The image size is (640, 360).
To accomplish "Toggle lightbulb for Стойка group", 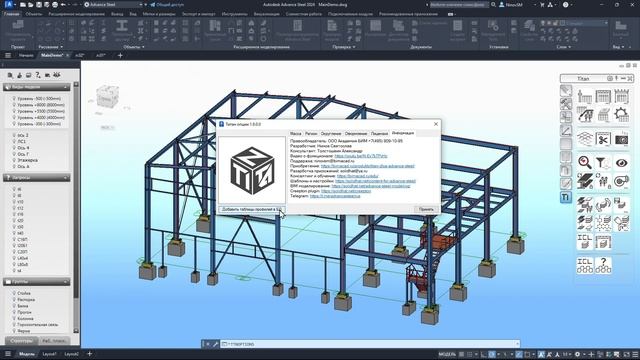I will coord(14,293).
